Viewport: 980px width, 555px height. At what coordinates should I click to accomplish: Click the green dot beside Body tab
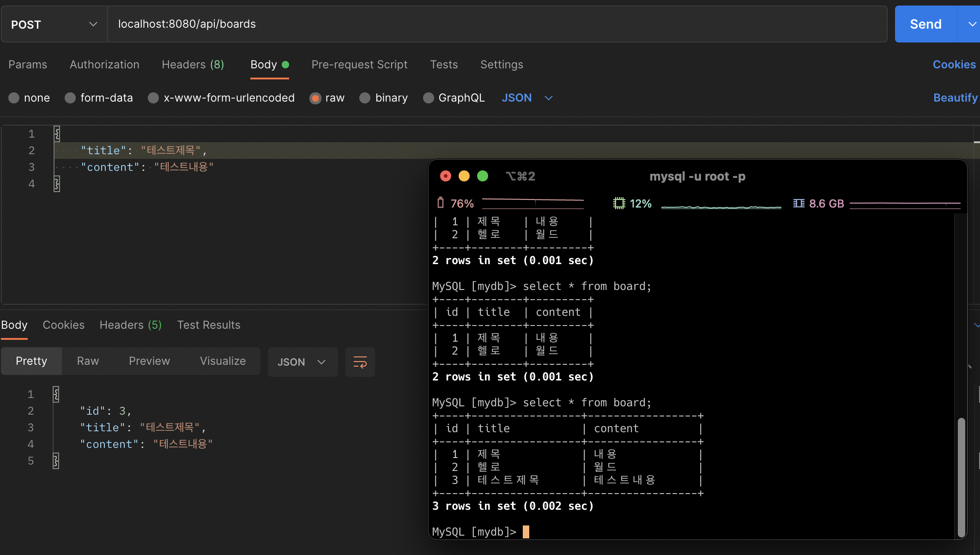tap(285, 65)
